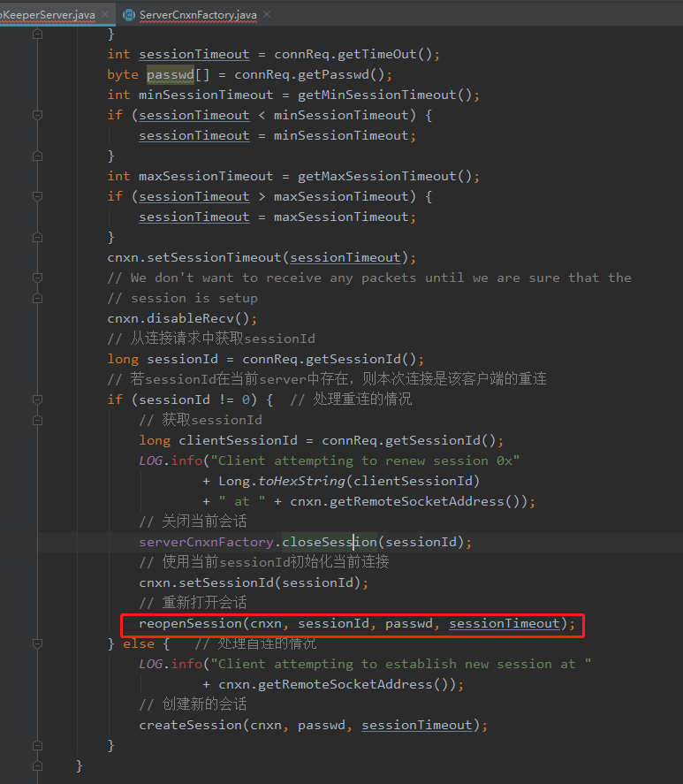Click comment "// 从连接请求中获取sessionId"
Image resolution: width=683 pixels, height=784 pixels.
point(211,339)
